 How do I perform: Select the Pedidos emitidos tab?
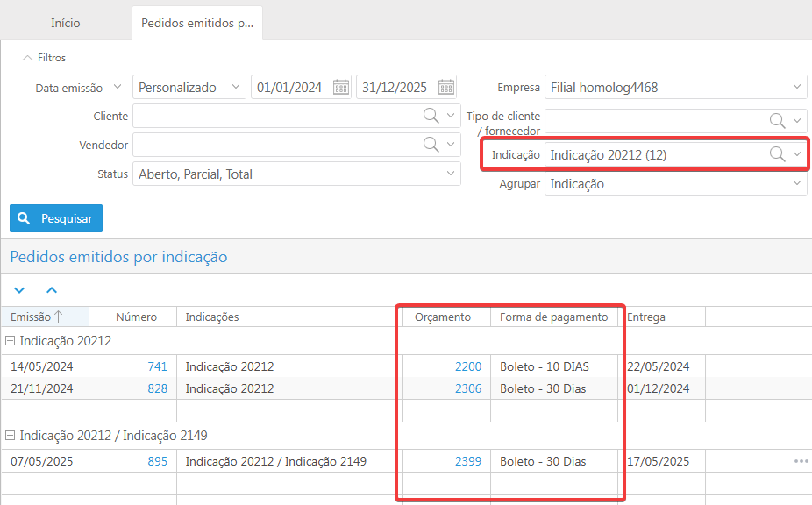[197, 23]
